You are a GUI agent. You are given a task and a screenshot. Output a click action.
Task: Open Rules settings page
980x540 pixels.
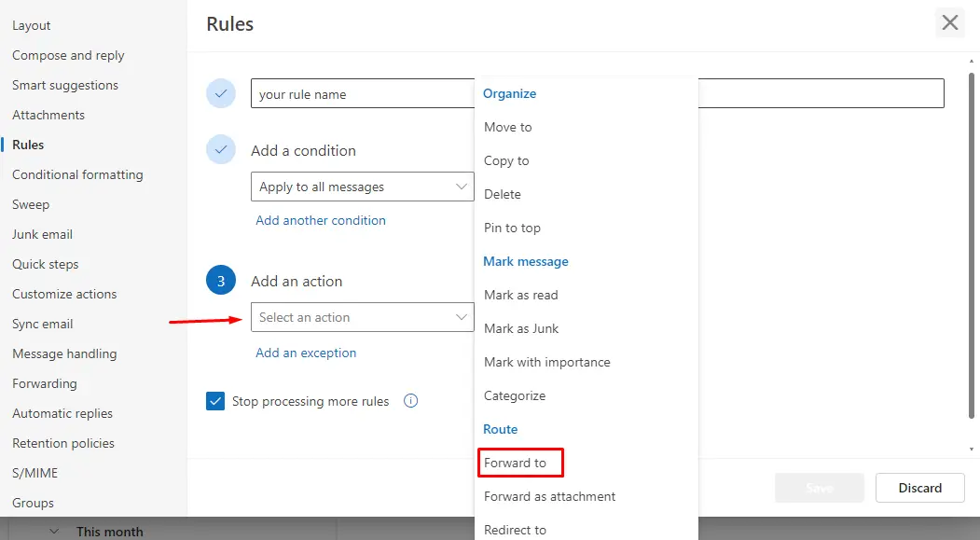28,145
